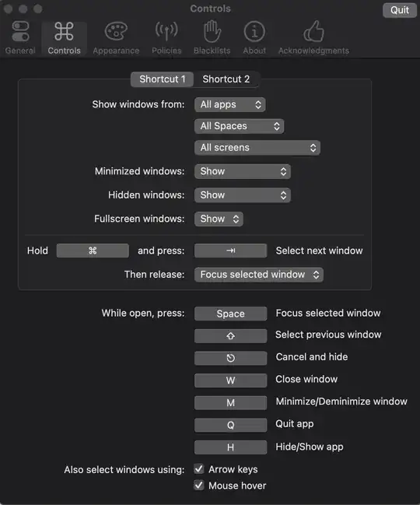Screen dimensions: 420x505
Task: Click the Space shortcut field
Action: [x=230, y=314]
